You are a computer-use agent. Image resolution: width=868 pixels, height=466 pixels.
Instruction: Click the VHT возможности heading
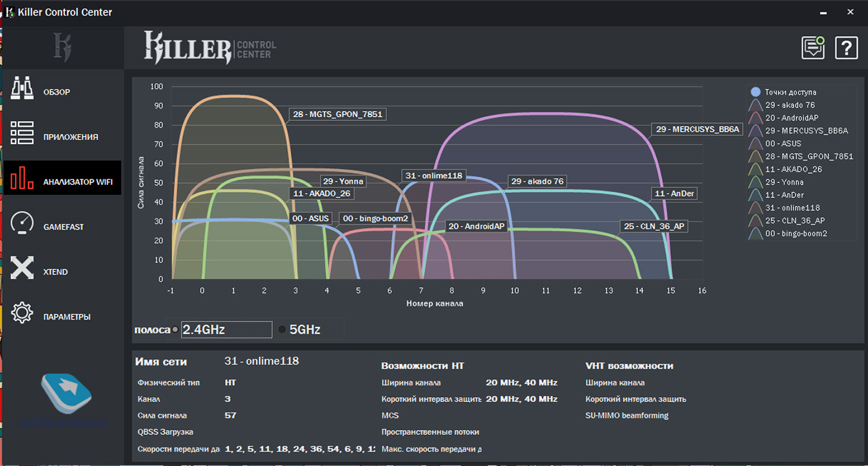pyautogui.click(x=629, y=366)
